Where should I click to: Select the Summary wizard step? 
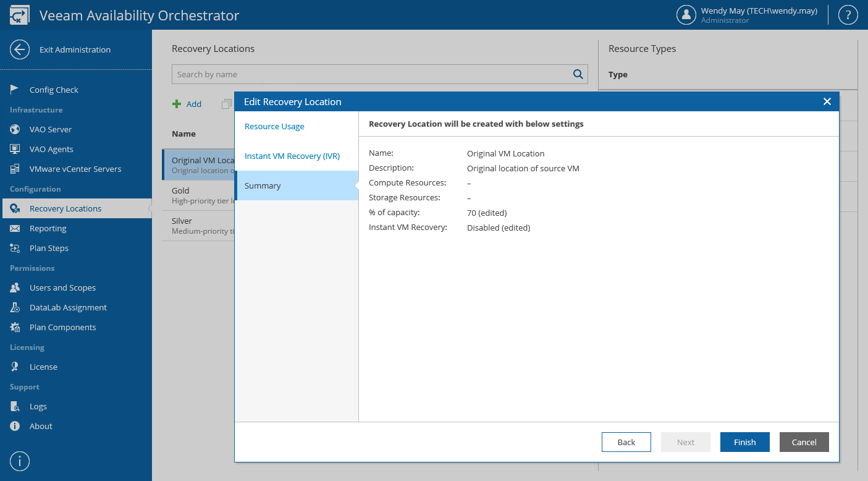point(263,185)
